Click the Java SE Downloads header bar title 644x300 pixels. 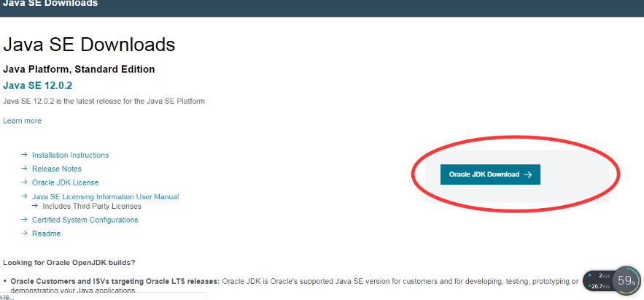point(50,4)
